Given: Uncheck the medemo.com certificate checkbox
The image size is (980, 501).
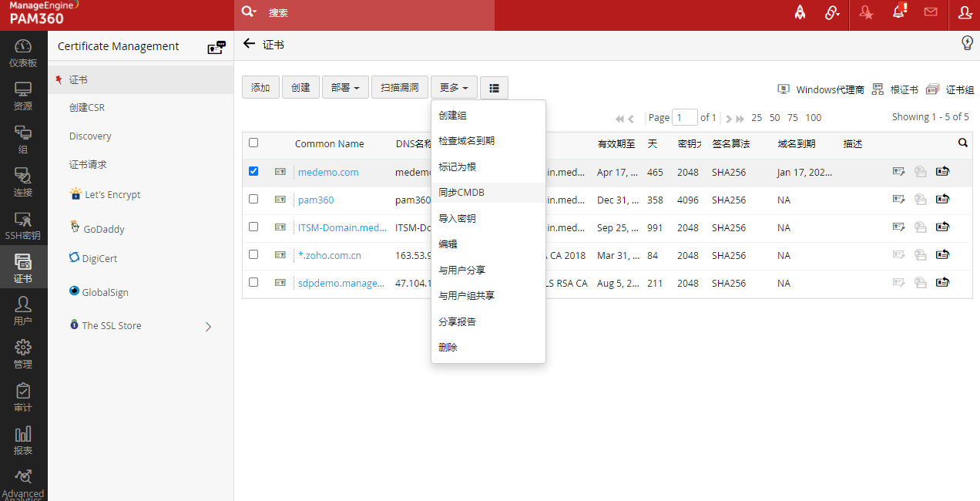Looking at the screenshot, I should click(x=253, y=171).
